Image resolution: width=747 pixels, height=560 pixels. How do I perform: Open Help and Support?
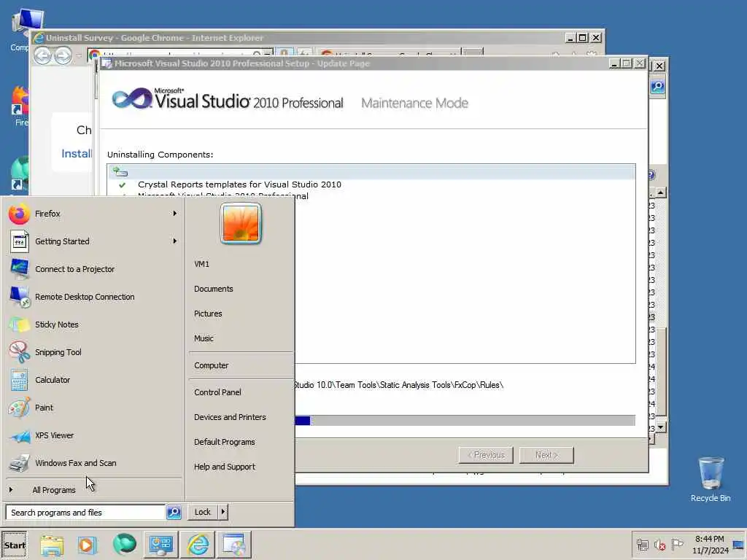(225, 467)
